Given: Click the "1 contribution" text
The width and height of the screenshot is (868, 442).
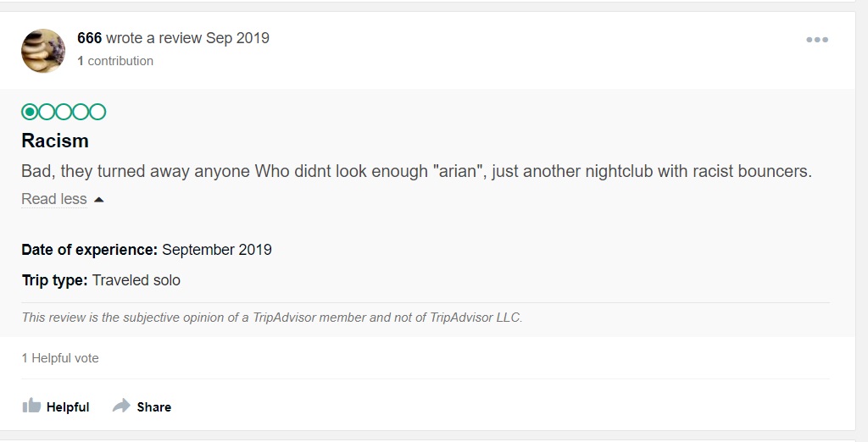Looking at the screenshot, I should tap(115, 61).
